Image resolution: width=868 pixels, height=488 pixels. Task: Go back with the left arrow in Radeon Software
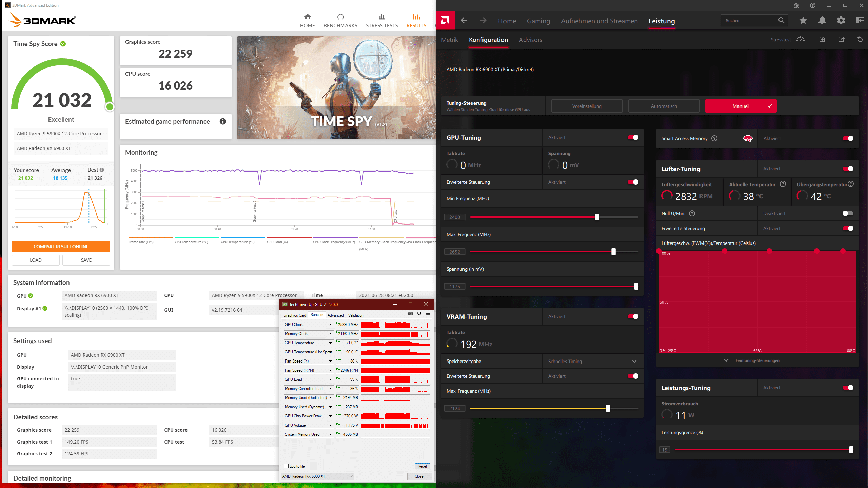(x=464, y=21)
